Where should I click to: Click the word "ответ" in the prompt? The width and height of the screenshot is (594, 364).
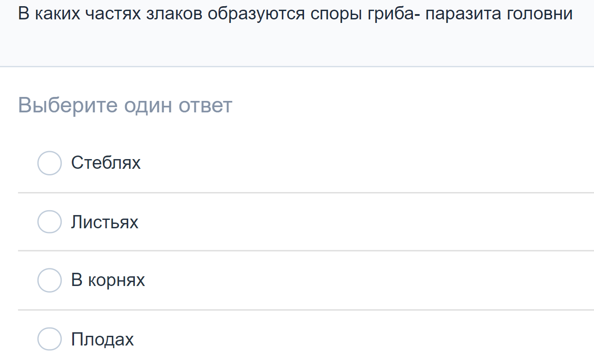pyautogui.click(x=205, y=106)
